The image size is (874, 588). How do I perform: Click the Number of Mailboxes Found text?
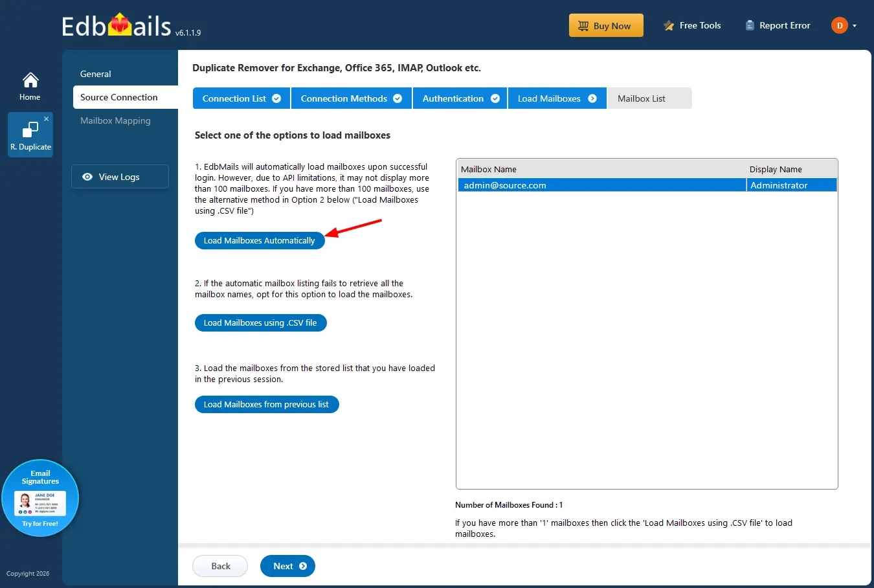[509, 505]
